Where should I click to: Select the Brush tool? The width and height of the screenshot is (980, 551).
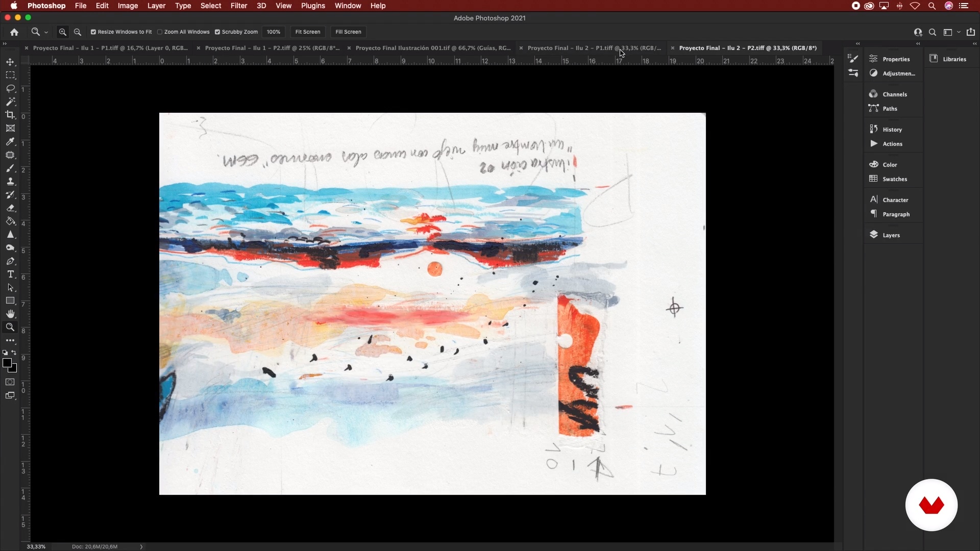pos(10,168)
